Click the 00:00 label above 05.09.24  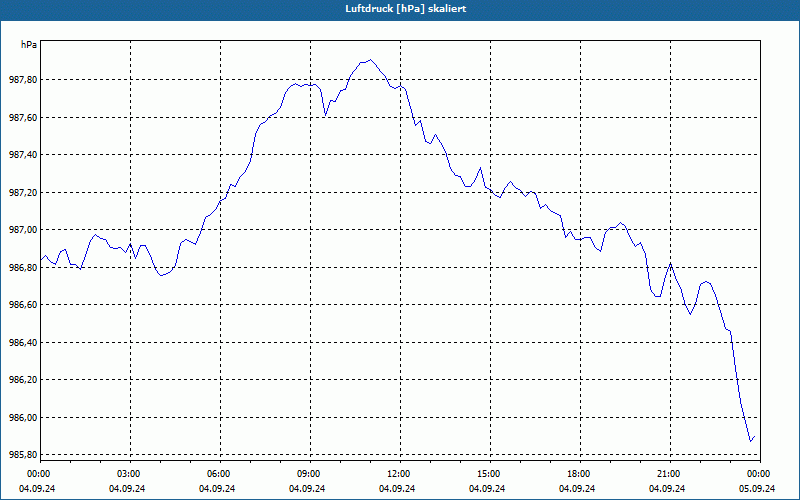coord(760,474)
